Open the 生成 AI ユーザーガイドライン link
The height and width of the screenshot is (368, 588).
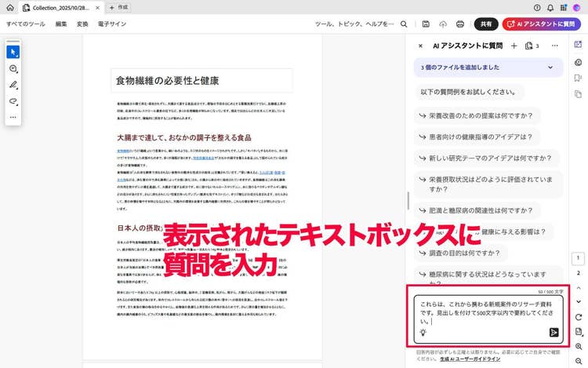pyautogui.click(x=470, y=359)
